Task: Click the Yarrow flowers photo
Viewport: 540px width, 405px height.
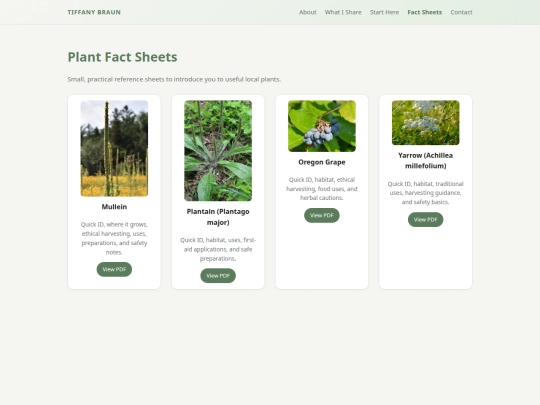Action: (x=426, y=123)
